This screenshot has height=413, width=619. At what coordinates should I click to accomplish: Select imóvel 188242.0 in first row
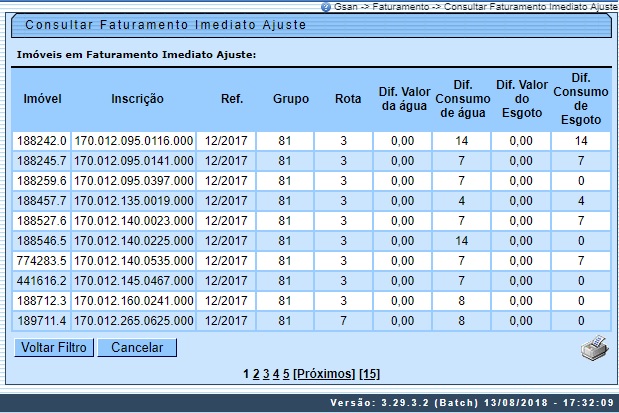click(x=42, y=141)
